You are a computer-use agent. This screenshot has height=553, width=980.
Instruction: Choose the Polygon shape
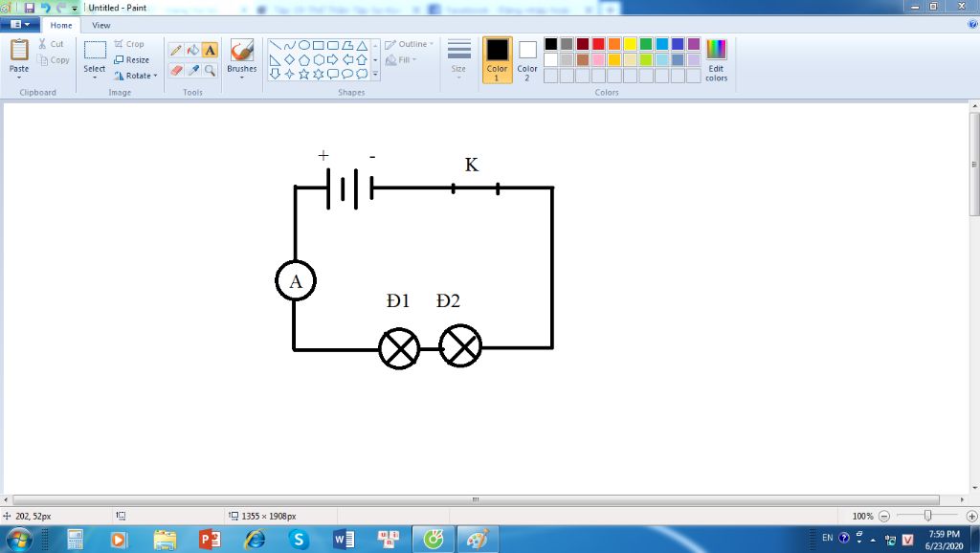pyautogui.click(x=346, y=46)
